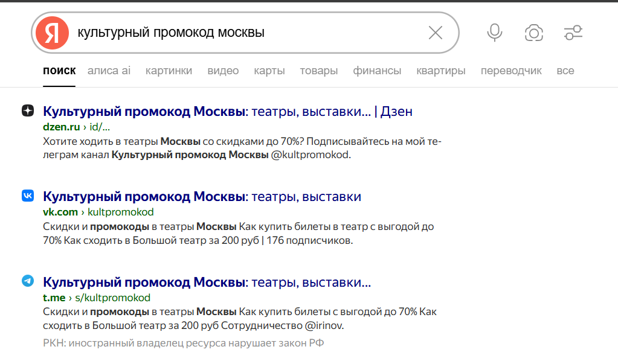Click the dzen.ru domain link
The width and height of the screenshot is (618, 364).
coord(62,127)
